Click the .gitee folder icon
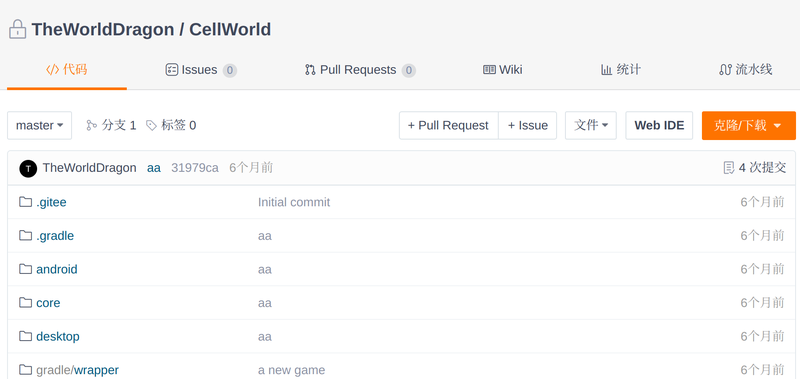Viewport: 800px width, 379px height. (26, 202)
